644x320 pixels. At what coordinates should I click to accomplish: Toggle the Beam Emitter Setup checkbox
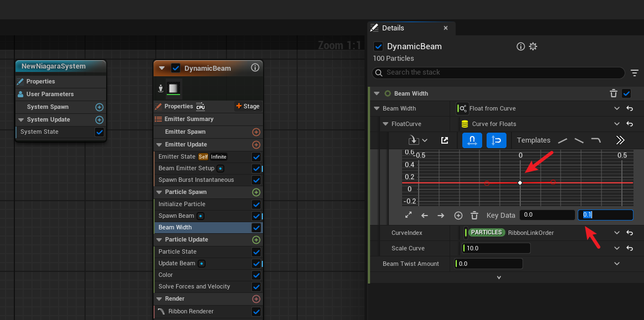click(256, 169)
